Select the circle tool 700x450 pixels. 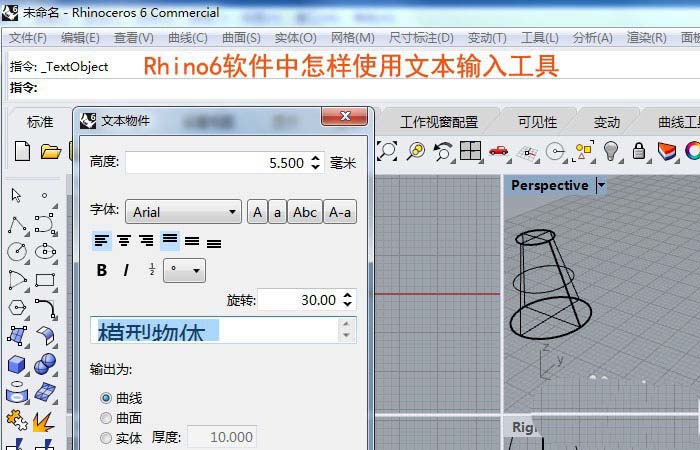point(17,252)
